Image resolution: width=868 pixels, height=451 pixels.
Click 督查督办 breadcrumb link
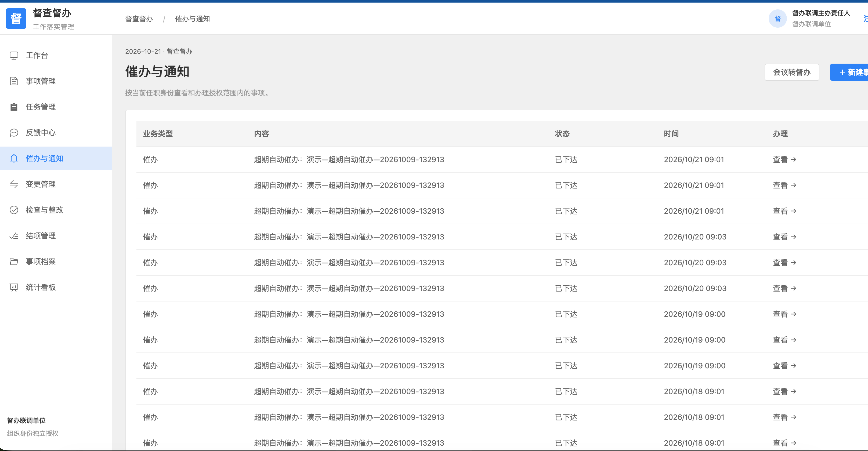(139, 19)
